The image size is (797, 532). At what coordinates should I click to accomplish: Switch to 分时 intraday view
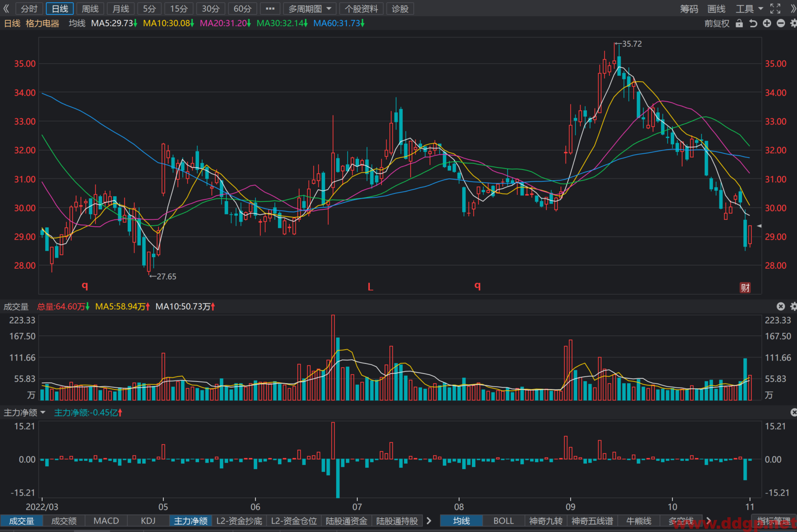pos(29,8)
